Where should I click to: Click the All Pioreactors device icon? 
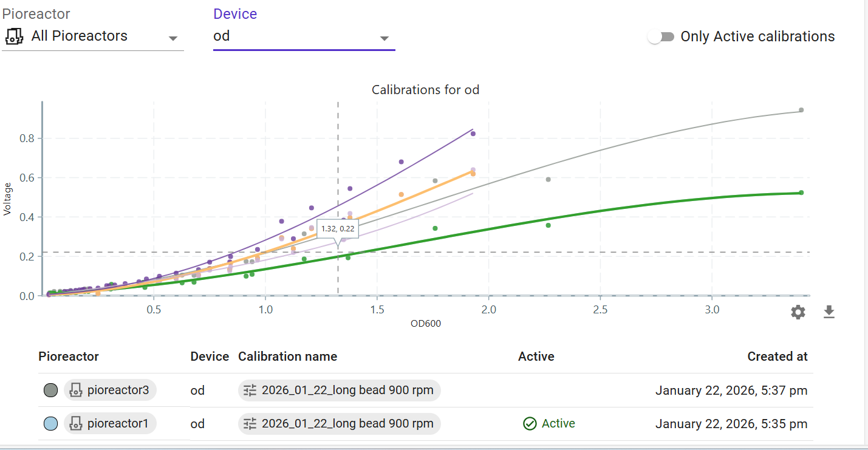coord(14,36)
